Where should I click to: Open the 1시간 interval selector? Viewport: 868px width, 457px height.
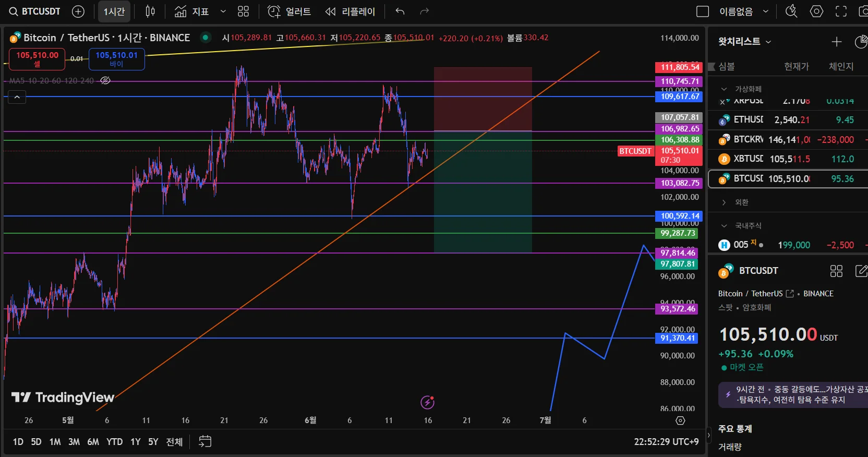pos(114,11)
